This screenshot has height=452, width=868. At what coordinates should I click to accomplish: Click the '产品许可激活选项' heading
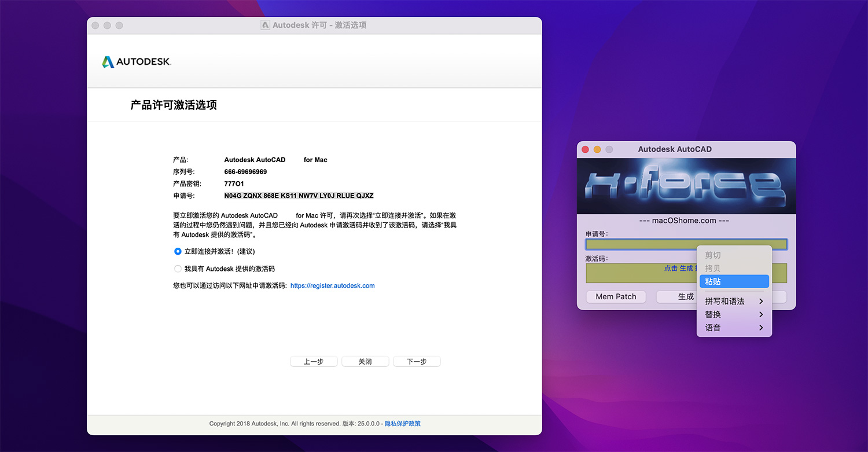174,105
